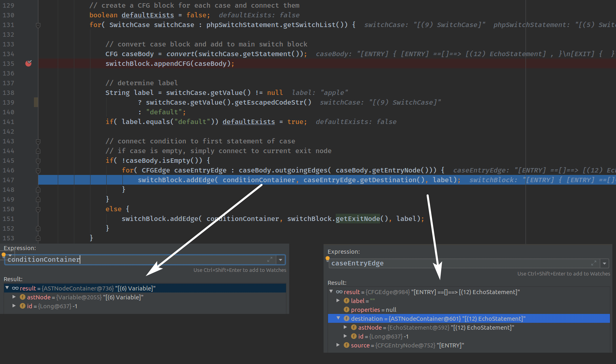Expand astNode EchoStatement@592 node
Viewport: 616px width, 364px height.
(345, 327)
